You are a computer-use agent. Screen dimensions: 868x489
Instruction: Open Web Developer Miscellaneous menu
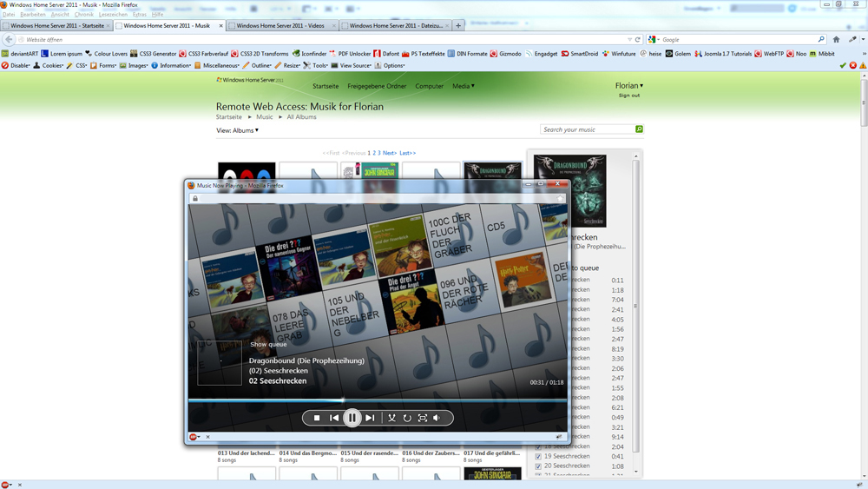[216, 65]
